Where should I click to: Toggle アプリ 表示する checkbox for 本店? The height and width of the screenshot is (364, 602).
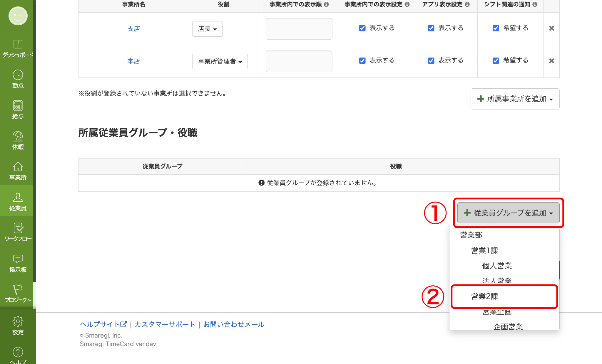431,60
